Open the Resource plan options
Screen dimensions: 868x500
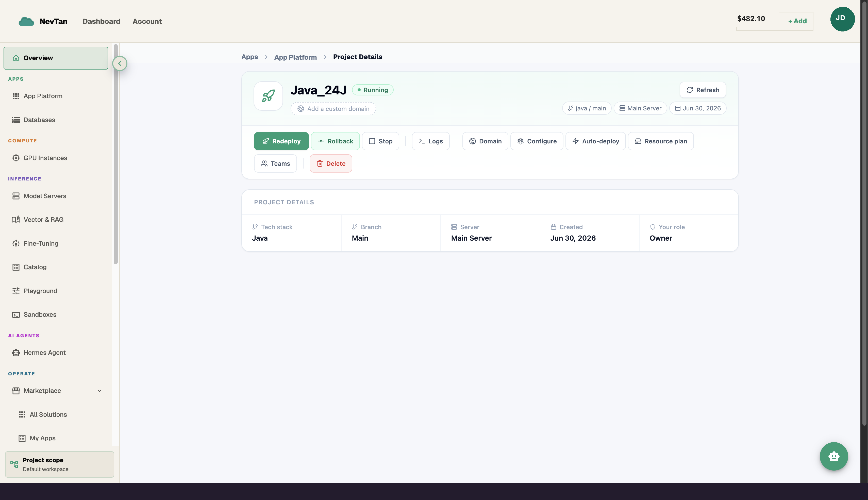click(661, 141)
